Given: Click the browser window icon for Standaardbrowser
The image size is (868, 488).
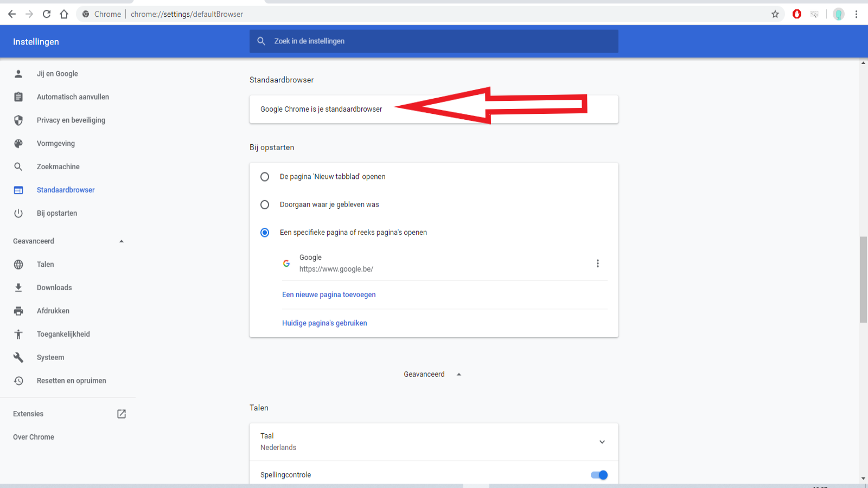Looking at the screenshot, I should click(18, 190).
